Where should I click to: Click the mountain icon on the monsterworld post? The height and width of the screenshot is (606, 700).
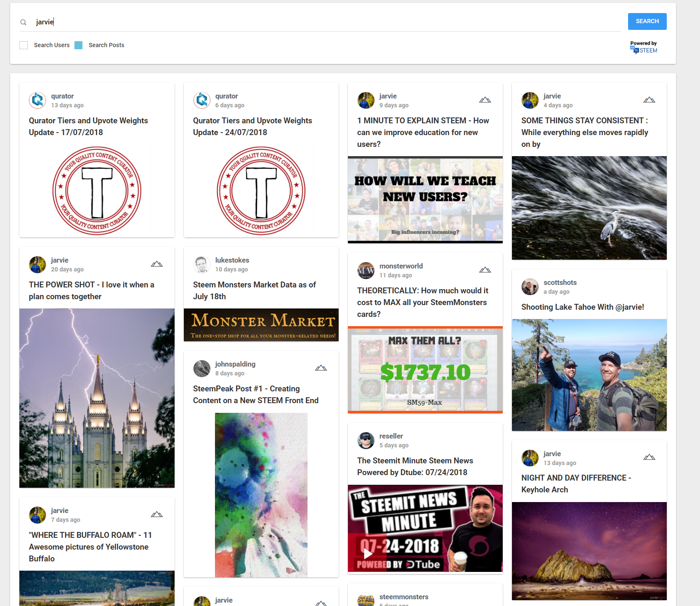pos(485,270)
